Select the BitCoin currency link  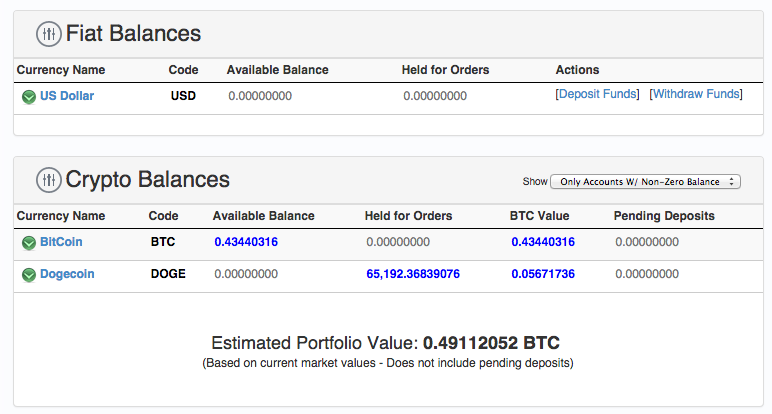point(62,242)
